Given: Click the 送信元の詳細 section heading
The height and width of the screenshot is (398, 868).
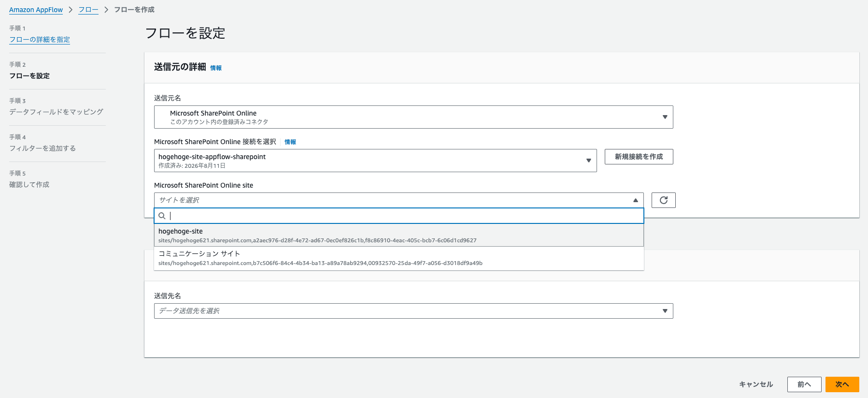Looking at the screenshot, I should [x=180, y=67].
